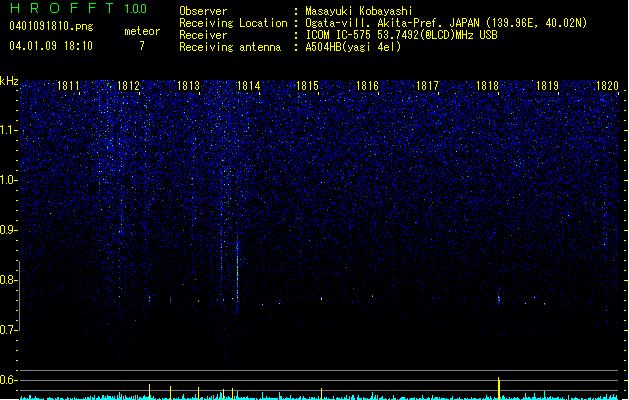The image size is (629, 400).
Task: Click the 0.6 kHz axis label
Action: click(x=9, y=380)
